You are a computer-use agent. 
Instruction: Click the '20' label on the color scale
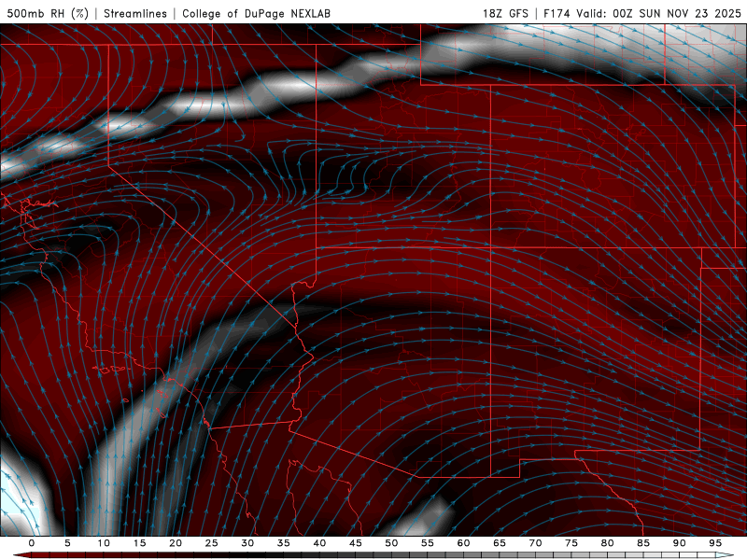tap(176, 543)
